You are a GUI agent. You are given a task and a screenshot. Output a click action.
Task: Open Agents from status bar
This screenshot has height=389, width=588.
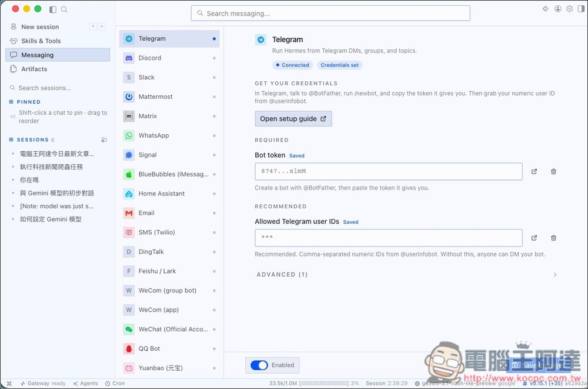(85, 383)
